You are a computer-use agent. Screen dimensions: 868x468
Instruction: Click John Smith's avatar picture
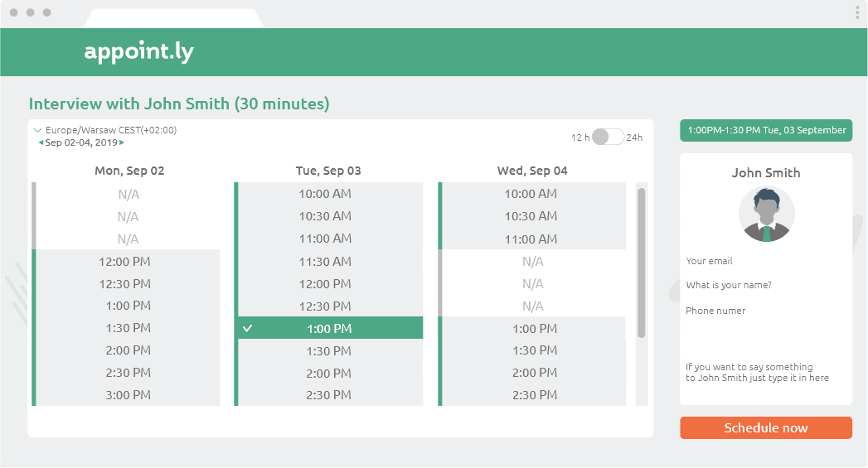click(766, 214)
